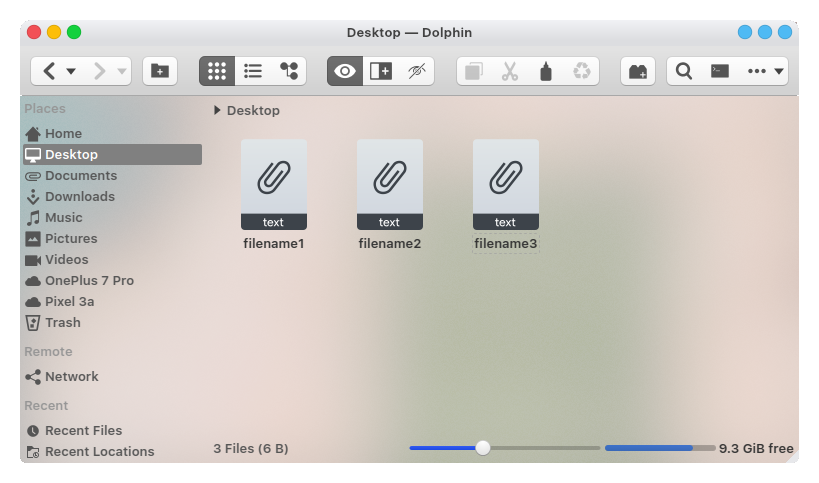Select the icons grid view mode

click(217, 71)
